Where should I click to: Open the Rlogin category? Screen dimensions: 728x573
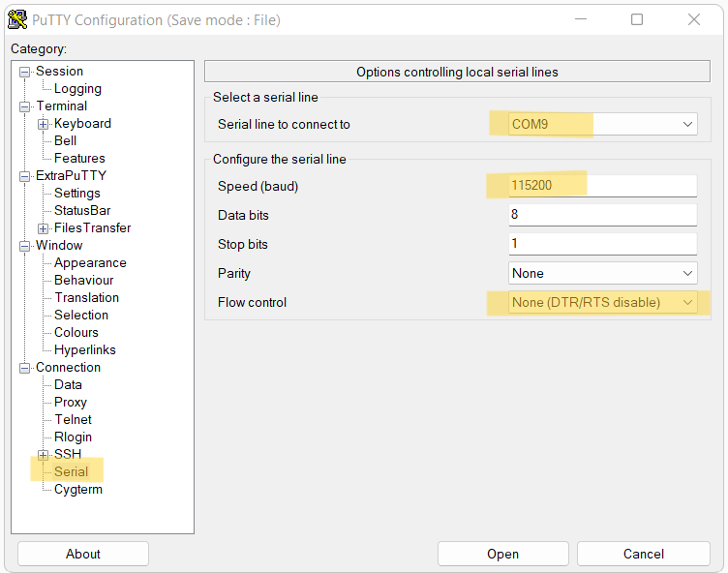coord(73,437)
